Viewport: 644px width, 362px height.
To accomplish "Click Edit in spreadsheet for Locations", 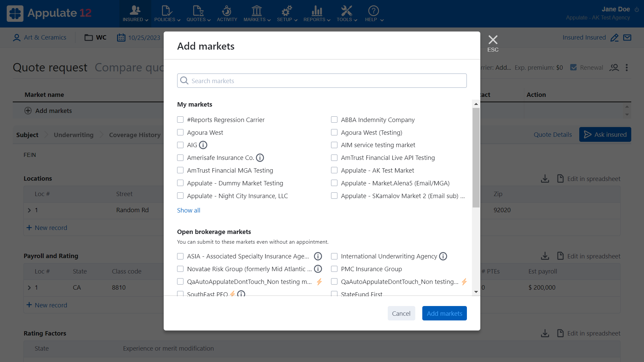I will [589, 179].
